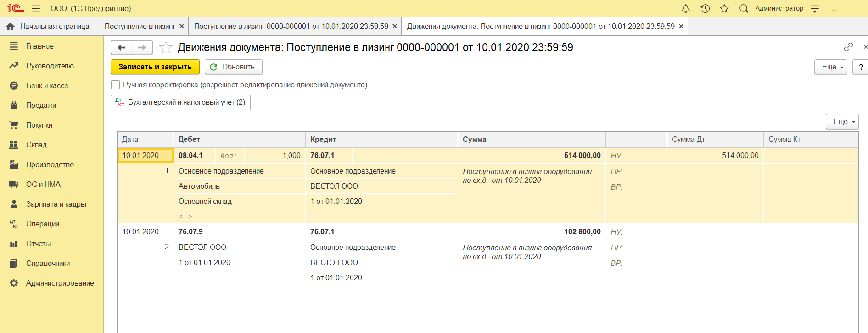Expand the upper Еще dropdown
The height and width of the screenshot is (333, 868).
tap(830, 67)
